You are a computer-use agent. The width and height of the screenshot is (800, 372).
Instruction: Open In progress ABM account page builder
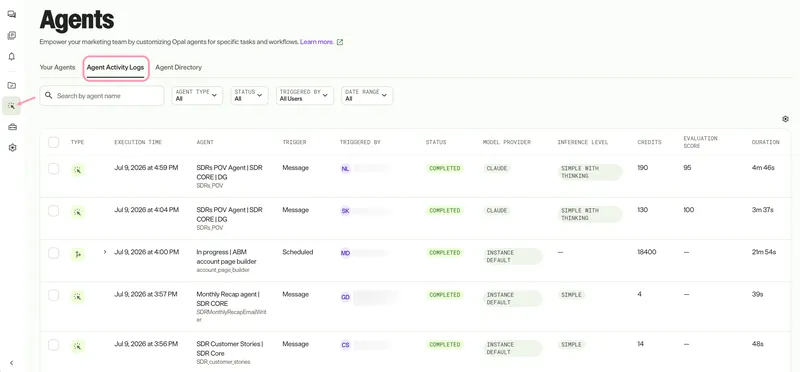(227, 256)
